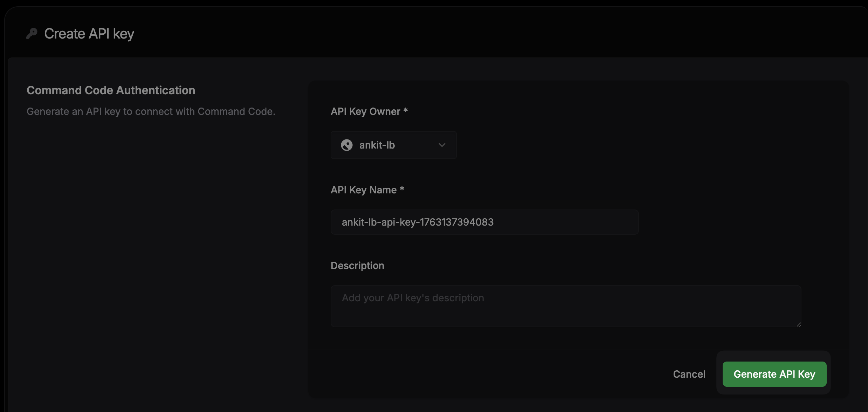
Task: Click inside the owner selection box
Action: point(393,145)
